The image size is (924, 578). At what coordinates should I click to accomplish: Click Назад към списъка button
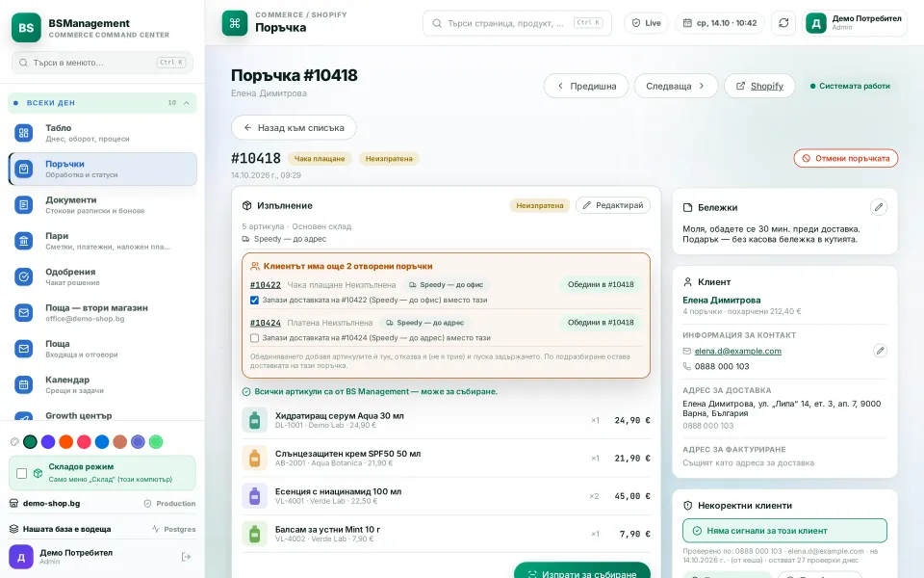(294, 127)
